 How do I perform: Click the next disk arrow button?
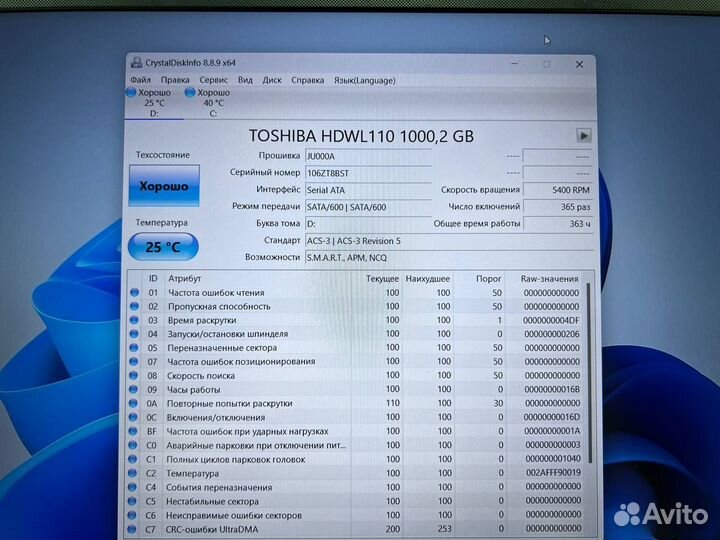coord(584,135)
